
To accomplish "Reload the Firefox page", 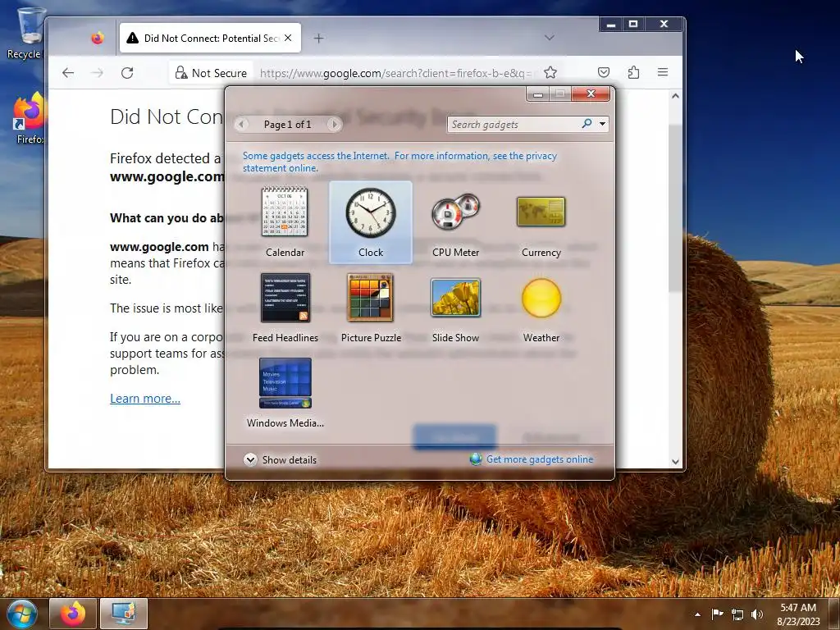I will click(x=127, y=73).
